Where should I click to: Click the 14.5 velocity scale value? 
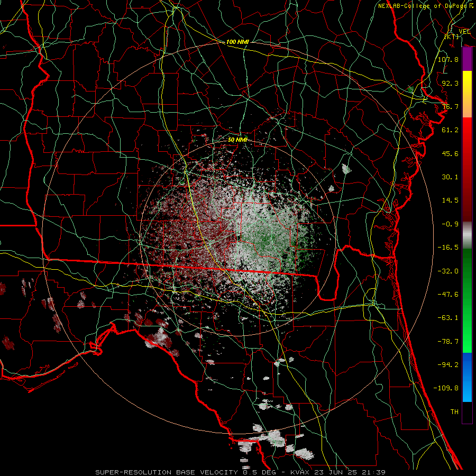450,200
